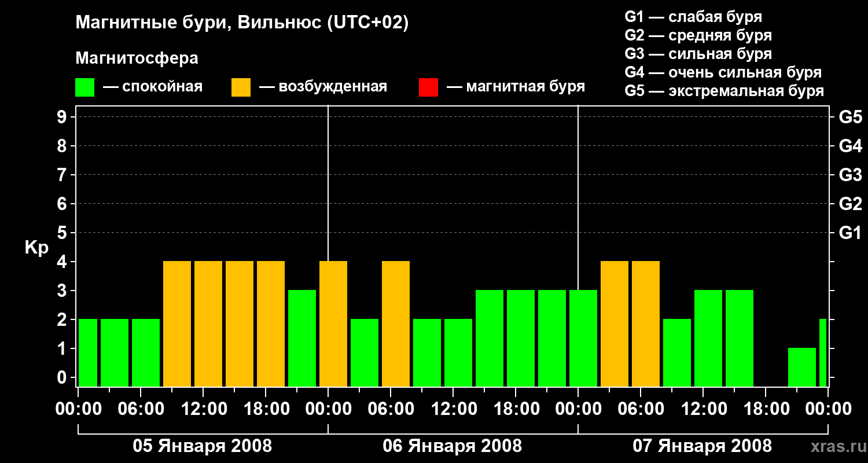
Task: Click the red 'магнитная буря' legend swatch
Action: (428, 87)
